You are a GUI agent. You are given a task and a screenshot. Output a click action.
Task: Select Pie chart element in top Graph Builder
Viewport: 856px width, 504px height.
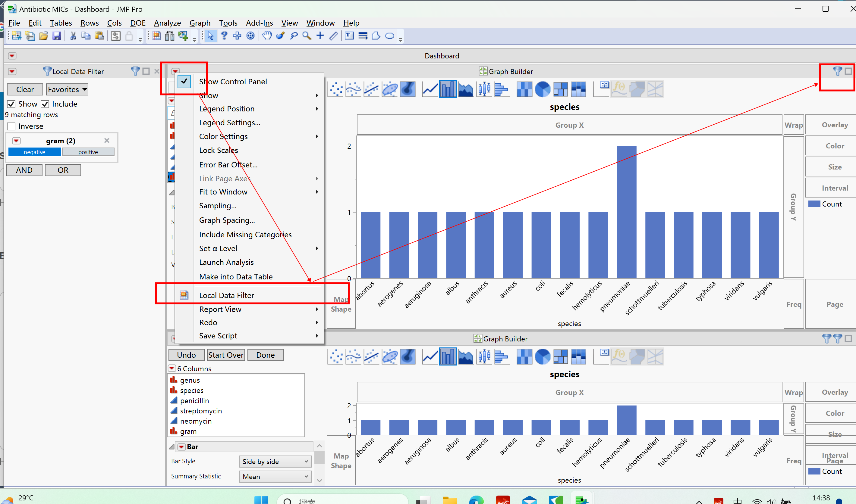pyautogui.click(x=542, y=89)
